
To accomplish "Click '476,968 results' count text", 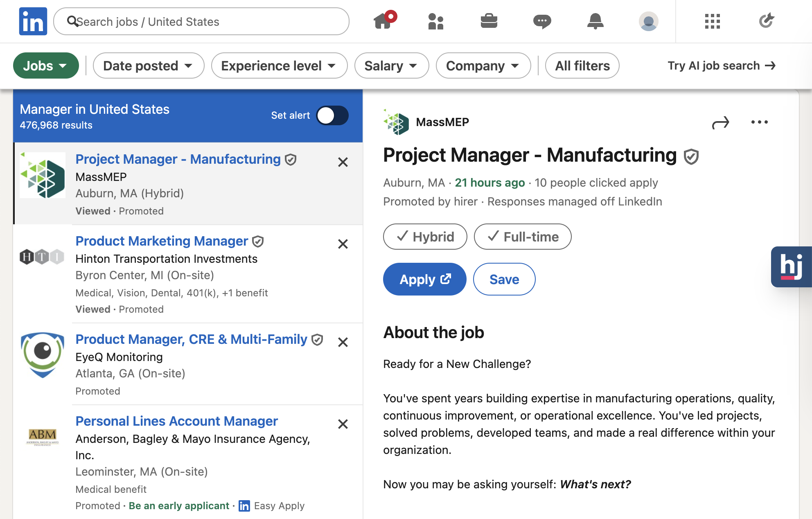I will [56, 125].
